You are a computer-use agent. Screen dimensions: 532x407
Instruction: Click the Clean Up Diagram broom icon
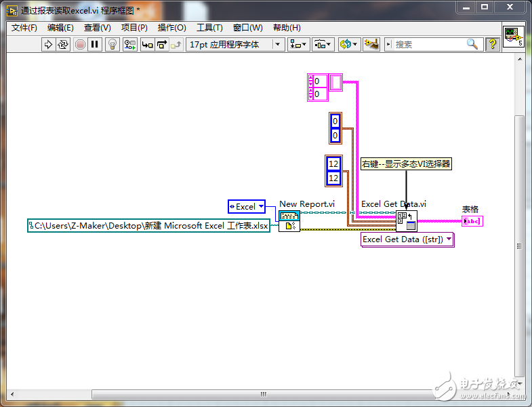pyautogui.click(x=371, y=45)
